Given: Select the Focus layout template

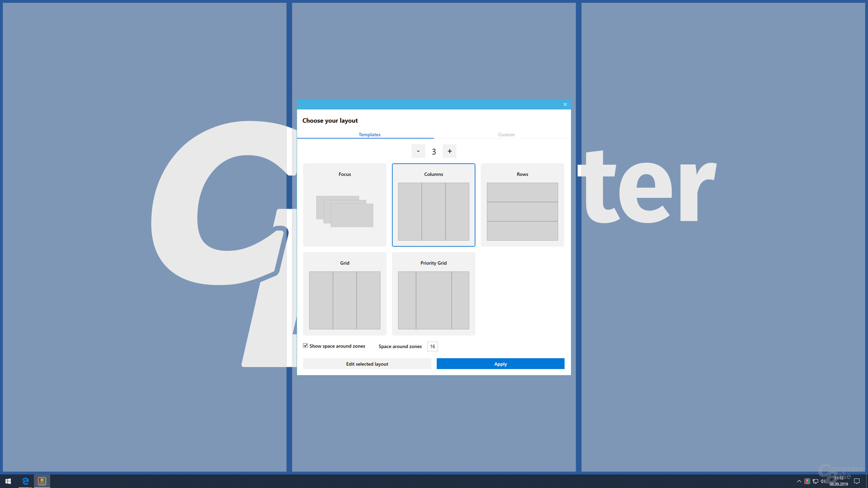Looking at the screenshot, I should [x=344, y=205].
